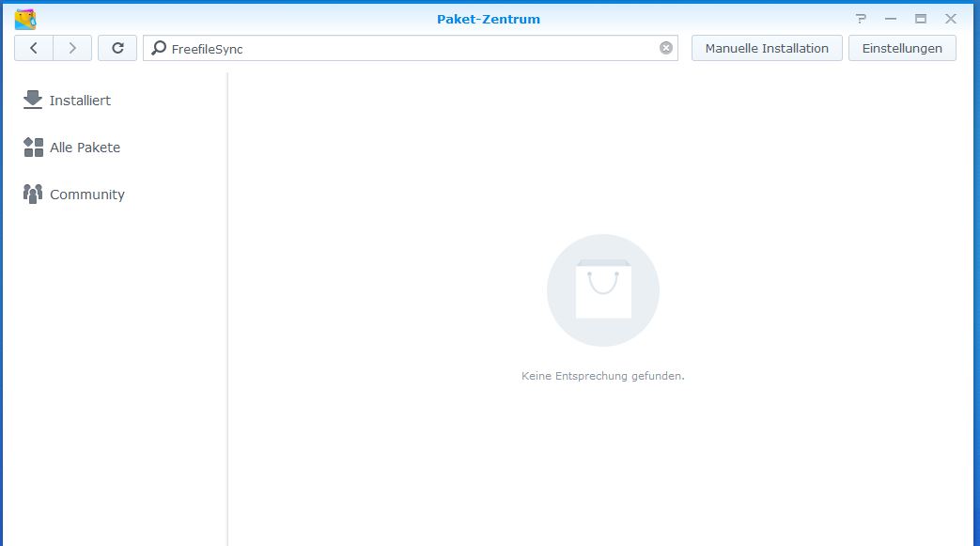Go forward with the right arrow button
980x546 pixels.
click(x=72, y=48)
